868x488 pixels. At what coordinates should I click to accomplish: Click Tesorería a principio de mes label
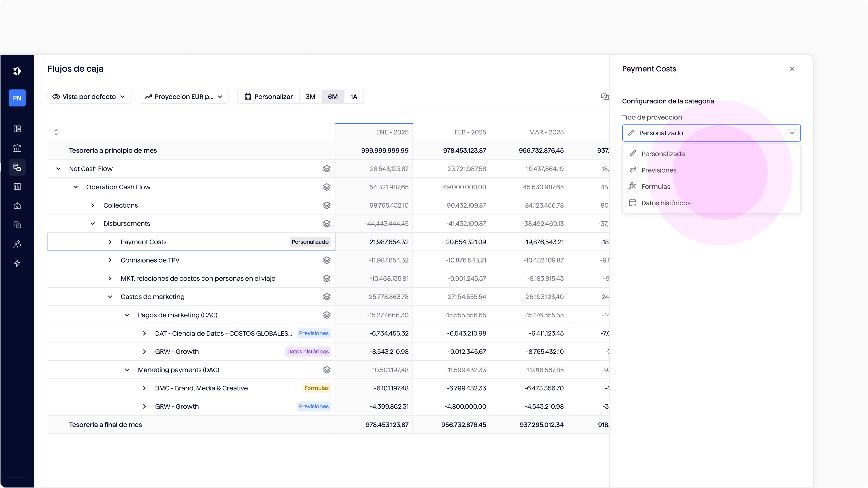pyautogui.click(x=113, y=150)
